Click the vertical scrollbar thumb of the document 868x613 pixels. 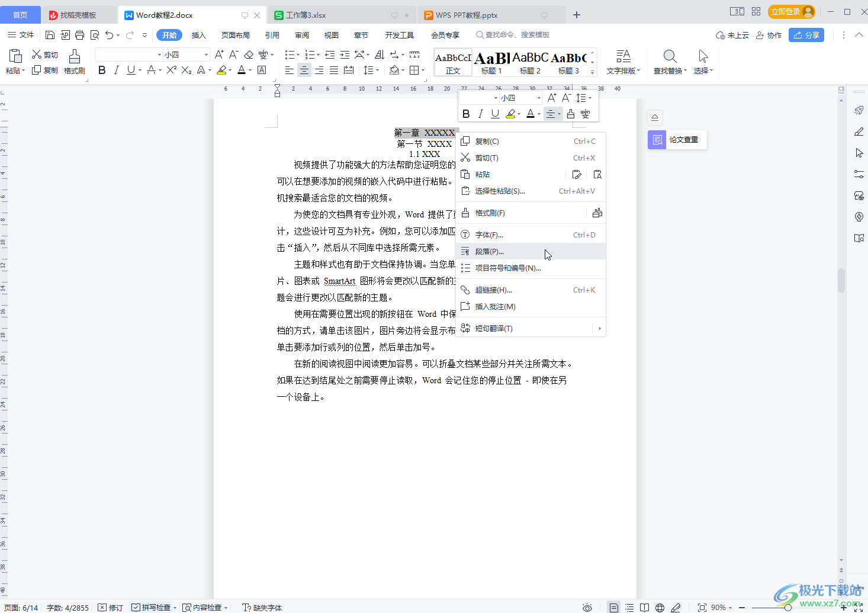click(841, 281)
